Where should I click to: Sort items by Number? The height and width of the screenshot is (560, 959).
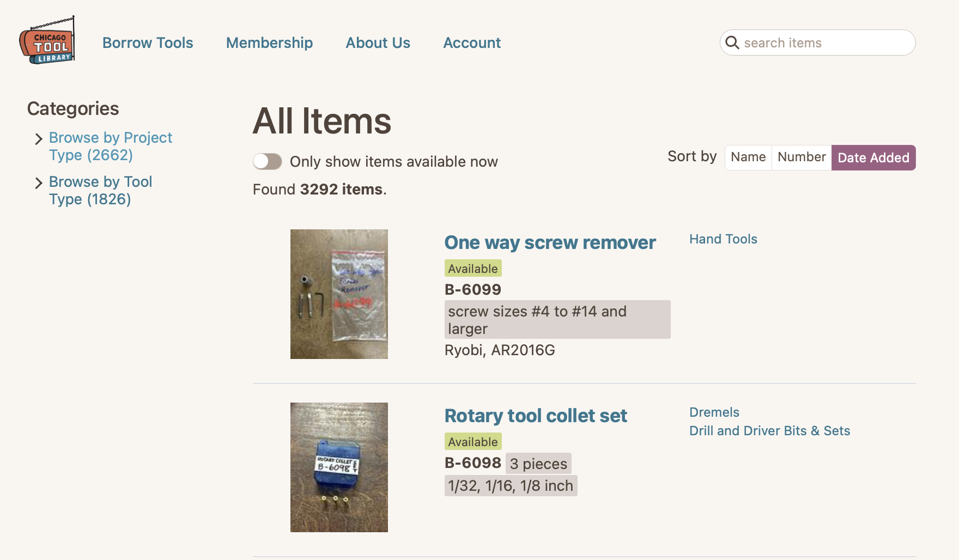click(802, 157)
